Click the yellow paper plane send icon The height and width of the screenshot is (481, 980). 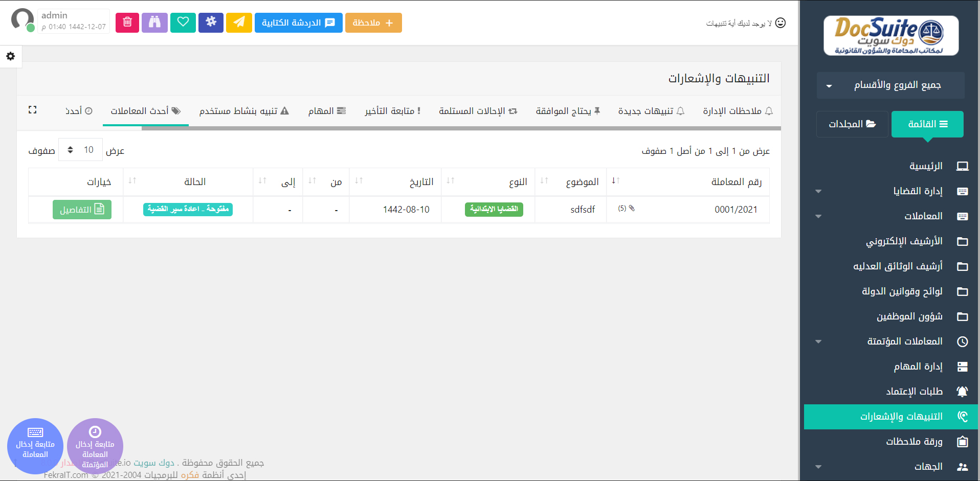239,22
